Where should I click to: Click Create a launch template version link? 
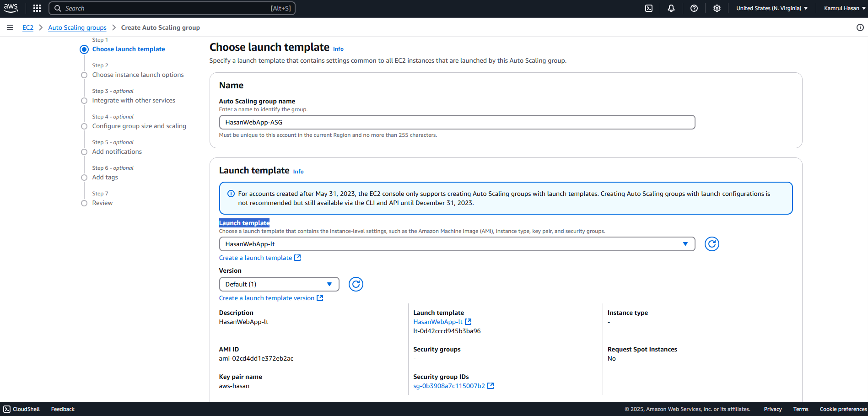click(x=267, y=298)
